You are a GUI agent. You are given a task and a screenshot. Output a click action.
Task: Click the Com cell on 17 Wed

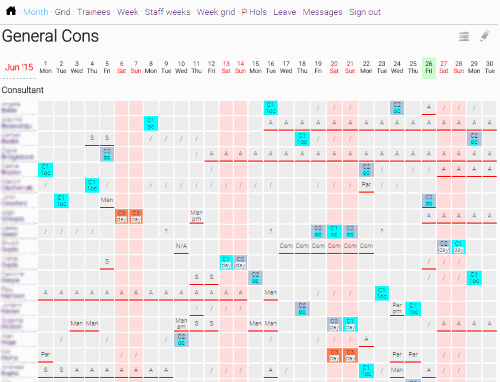tap(286, 246)
